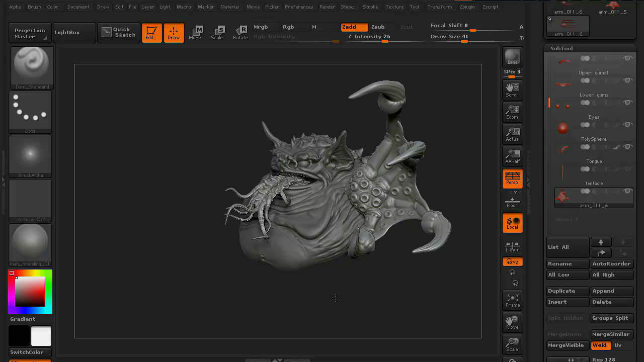Click AutoReorder button
Image resolution: width=644 pixels, height=362 pixels.
pos(612,264)
